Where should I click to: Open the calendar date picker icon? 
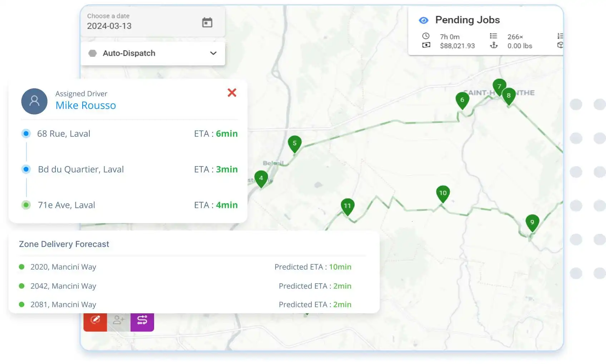point(207,22)
